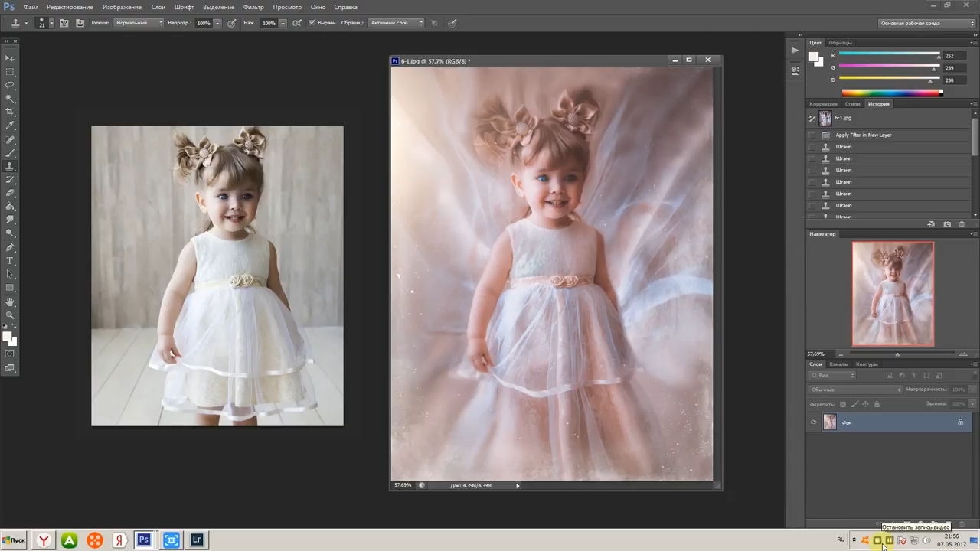The width and height of the screenshot is (980, 551).
Task: Lock layer position with the move lock icon
Action: click(865, 403)
